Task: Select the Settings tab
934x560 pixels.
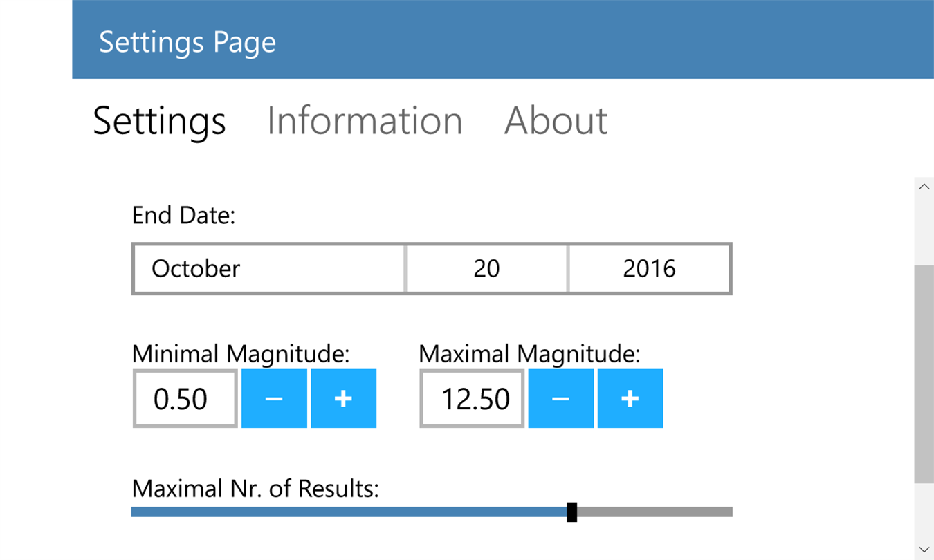Action: pyautogui.click(x=159, y=121)
